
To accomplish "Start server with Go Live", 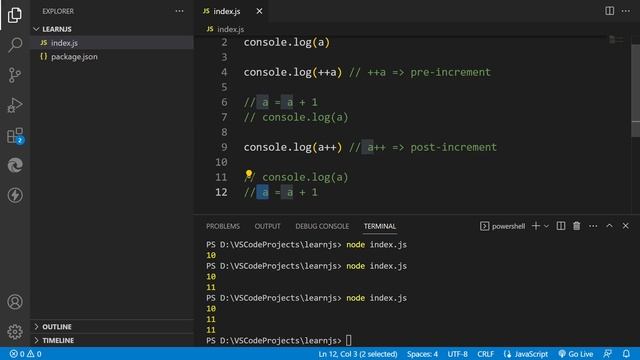I will [576, 354].
